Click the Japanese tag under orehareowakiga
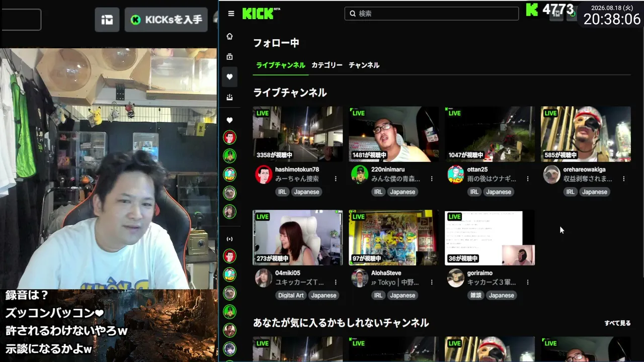 click(595, 192)
